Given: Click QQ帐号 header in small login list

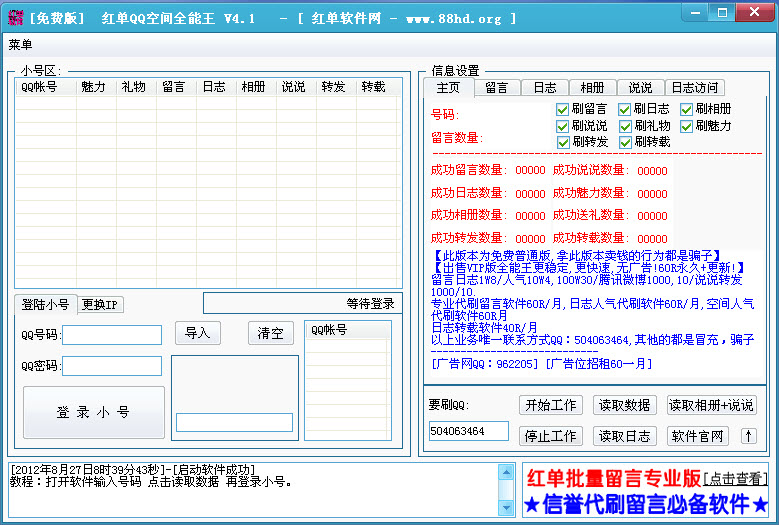Looking at the screenshot, I should click(347, 330).
